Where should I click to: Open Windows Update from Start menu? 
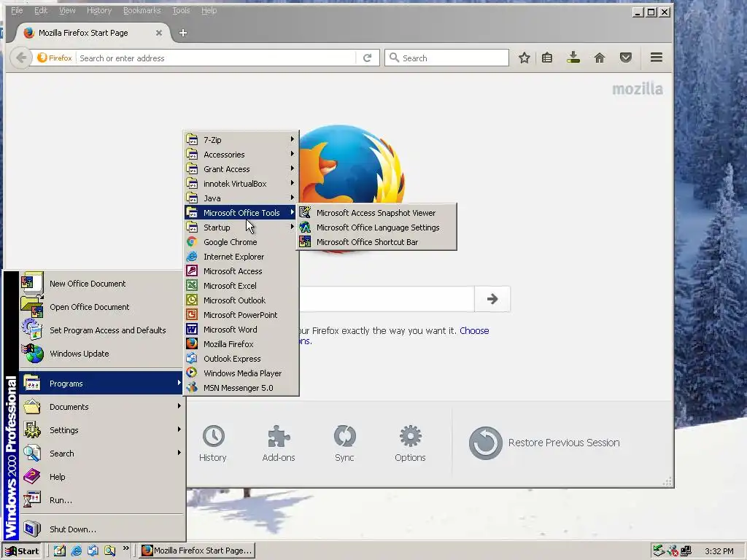click(x=101, y=354)
